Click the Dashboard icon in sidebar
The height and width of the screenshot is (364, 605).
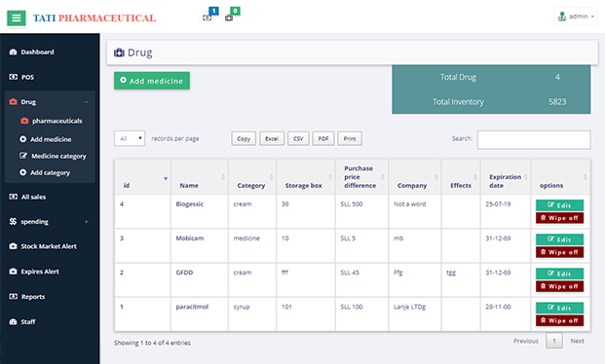coord(13,52)
